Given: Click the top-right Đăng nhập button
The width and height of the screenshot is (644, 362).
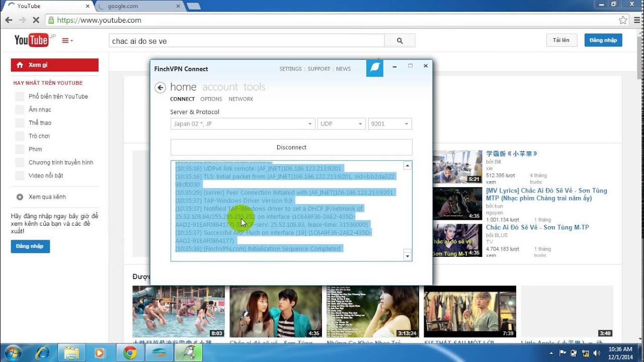Looking at the screenshot, I should (x=603, y=40).
